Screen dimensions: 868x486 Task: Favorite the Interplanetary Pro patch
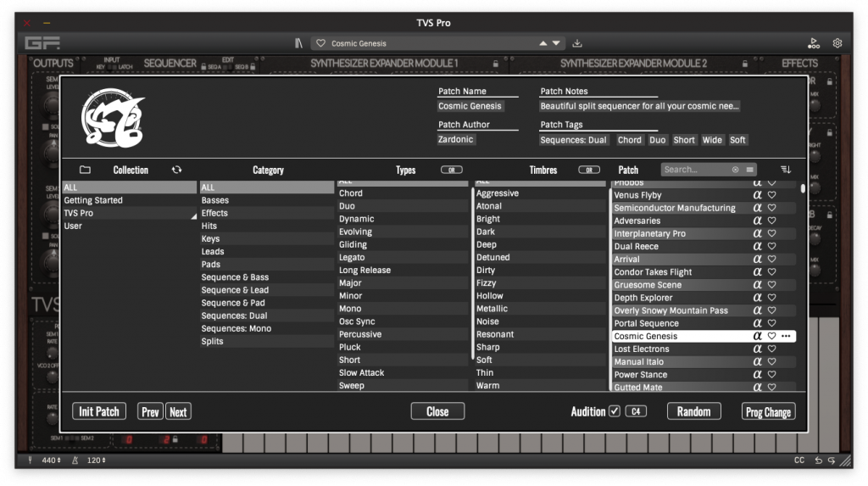click(771, 233)
